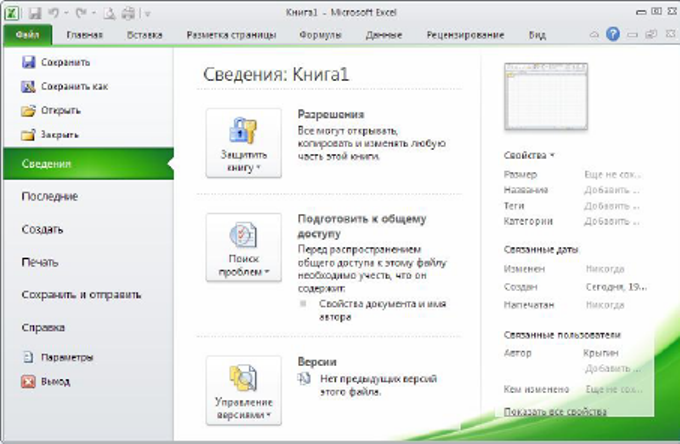The height and width of the screenshot is (444, 680).
Task: Switch to the Вставка tab
Action: click(144, 35)
